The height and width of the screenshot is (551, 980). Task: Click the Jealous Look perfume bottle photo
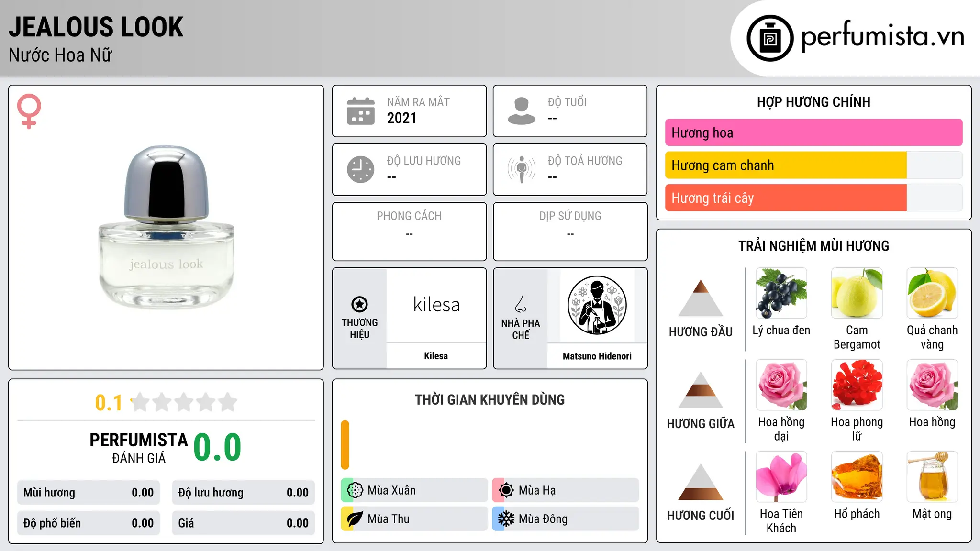[166, 227]
